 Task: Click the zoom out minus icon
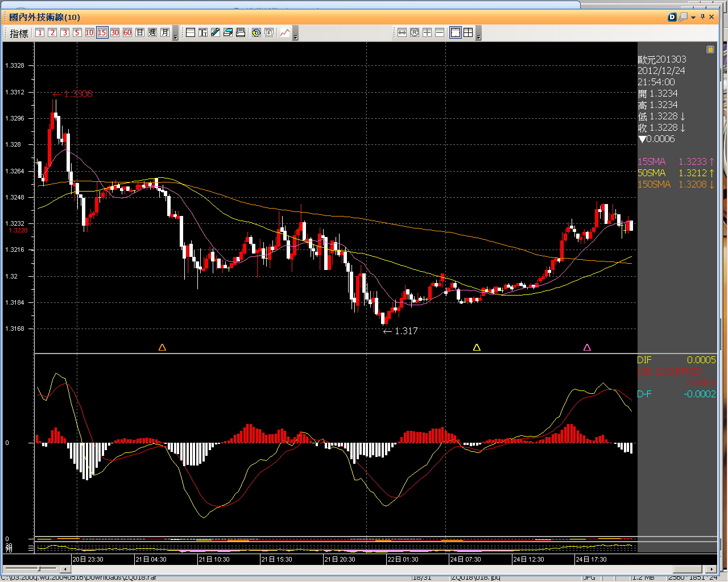pyautogui.click(x=440, y=33)
